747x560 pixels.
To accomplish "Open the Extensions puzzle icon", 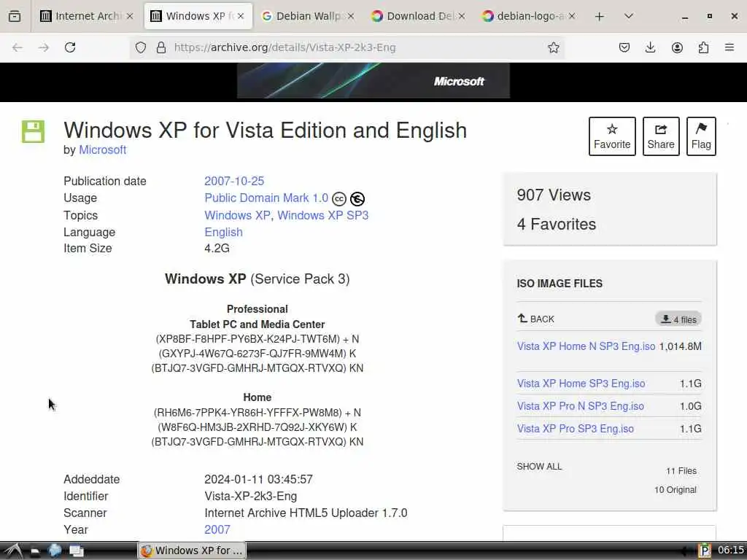I will pyautogui.click(x=703, y=47).
